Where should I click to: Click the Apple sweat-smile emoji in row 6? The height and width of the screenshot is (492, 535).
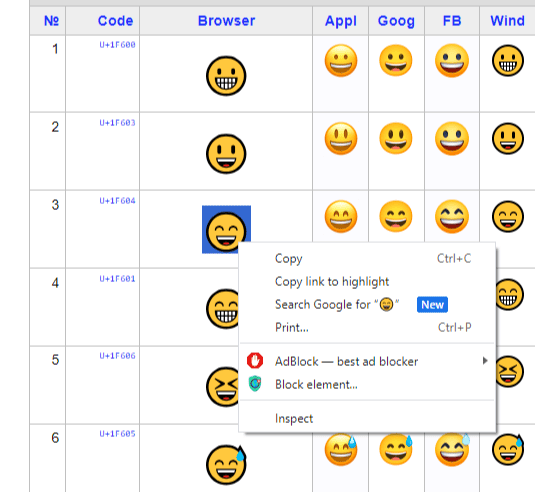coord(341,450)
